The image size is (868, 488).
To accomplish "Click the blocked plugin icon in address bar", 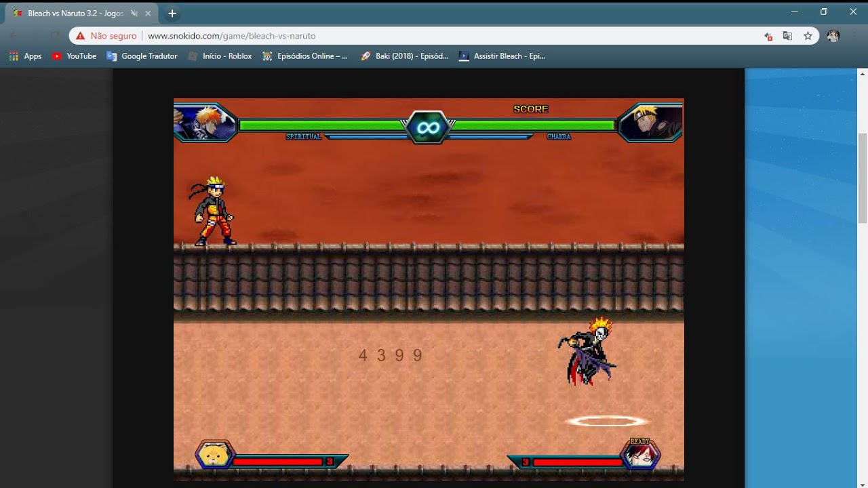I will click(768, 36).
